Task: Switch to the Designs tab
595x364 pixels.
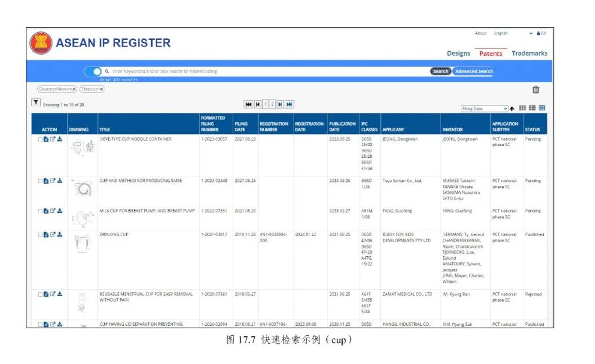Action: click(458, 54)
